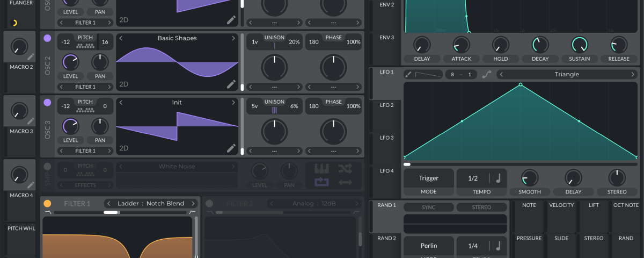Disable OSC 2 with its purple power button

pyautogui.click(x=47, y=38)
